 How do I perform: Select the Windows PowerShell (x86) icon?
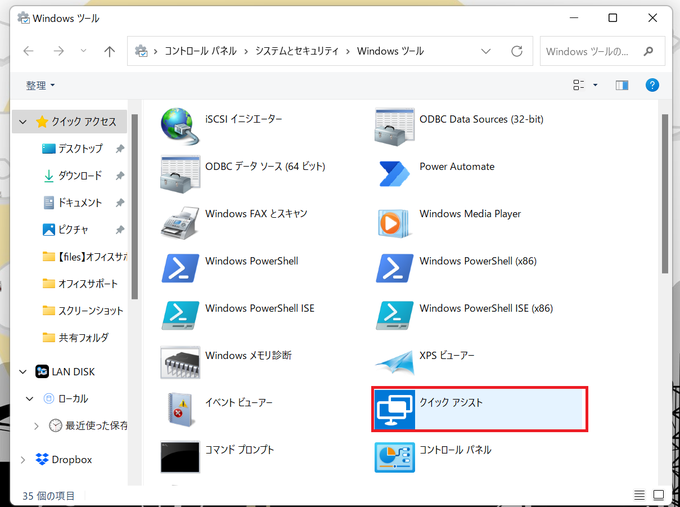click(394, 268)
